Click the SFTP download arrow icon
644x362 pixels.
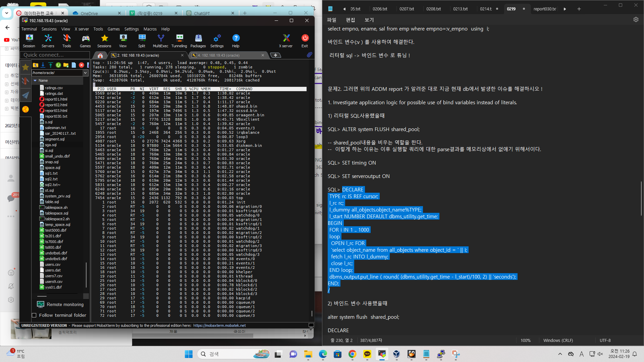[43, 65]
